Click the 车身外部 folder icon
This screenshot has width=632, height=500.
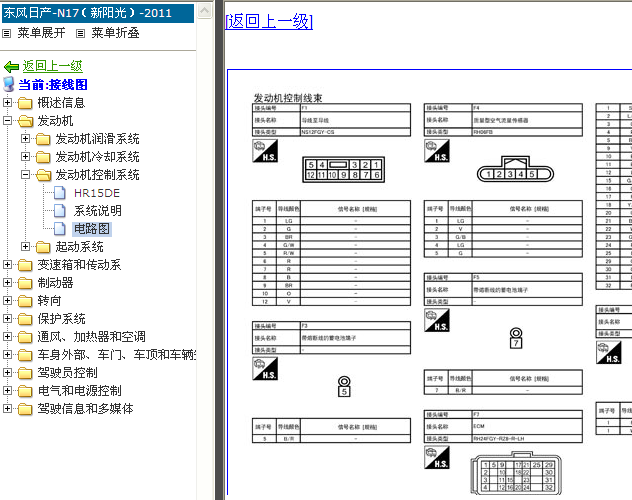(25, 355)
